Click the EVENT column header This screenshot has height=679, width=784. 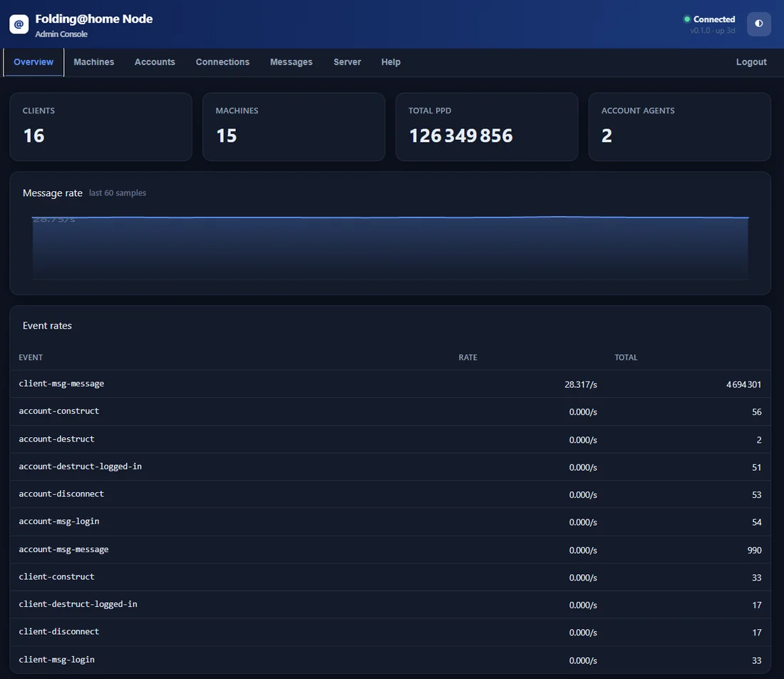(x=31, y=357)
